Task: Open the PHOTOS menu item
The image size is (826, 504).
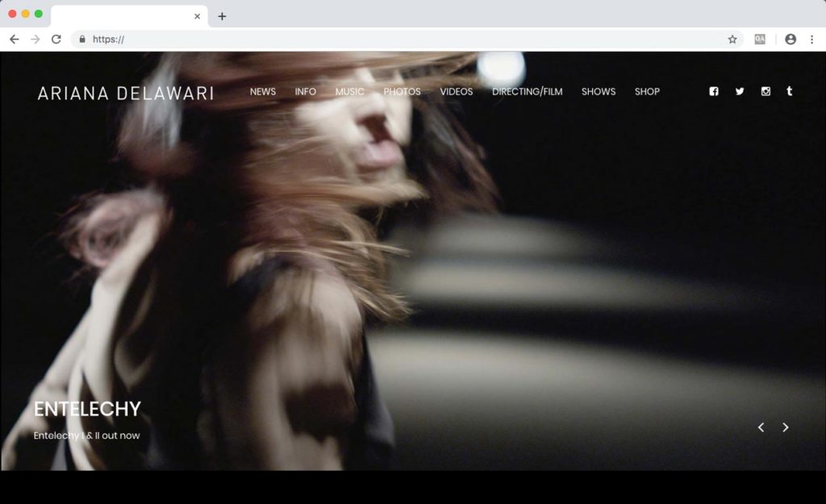Action: point(402,92)
